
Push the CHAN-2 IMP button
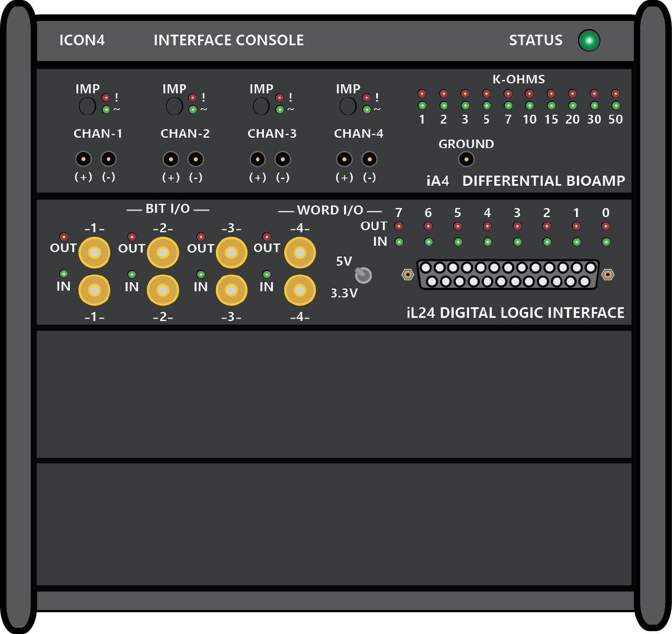[174, 106]
